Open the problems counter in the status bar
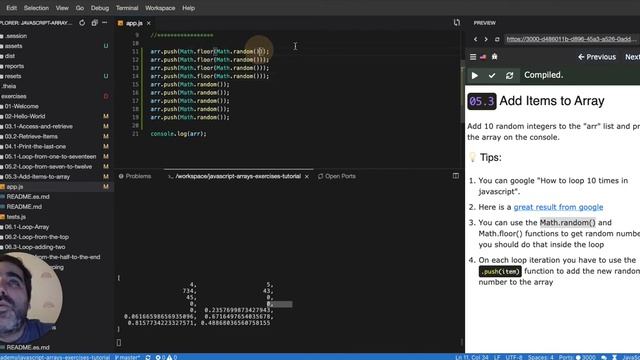 (x=167, y=357)
